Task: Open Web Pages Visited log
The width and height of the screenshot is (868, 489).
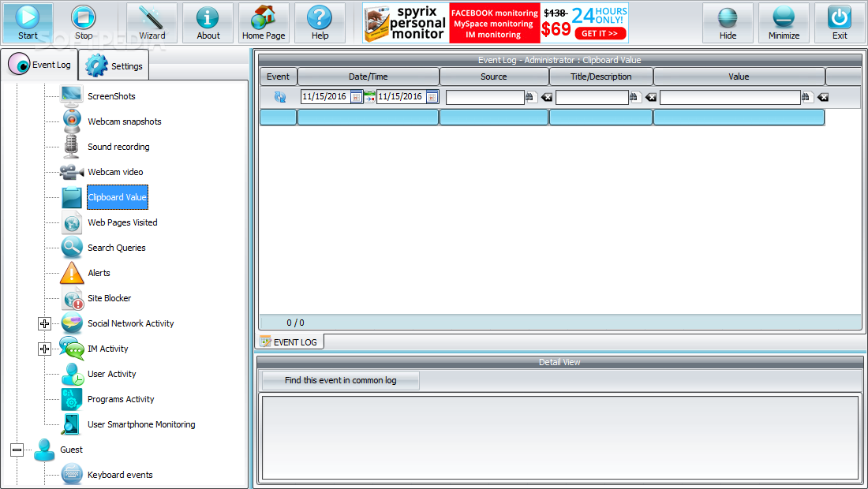Action: pyautogui.click(x=122, y=222)
